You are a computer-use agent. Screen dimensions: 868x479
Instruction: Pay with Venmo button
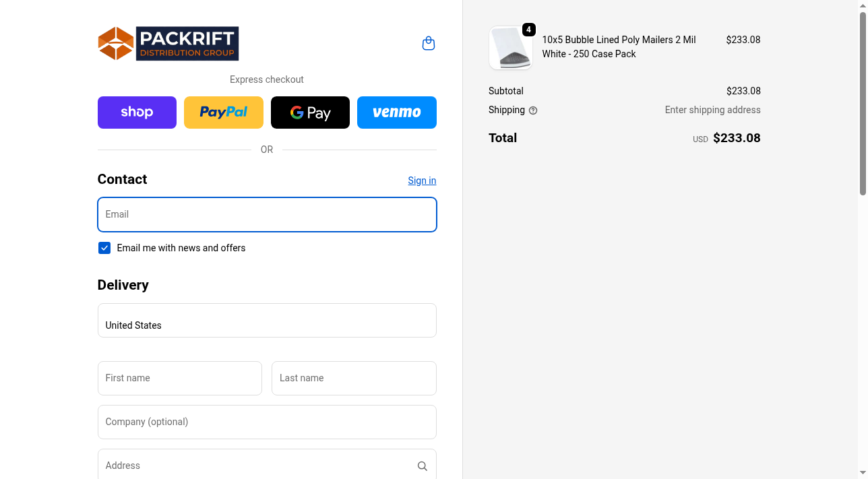click(397, 113)
